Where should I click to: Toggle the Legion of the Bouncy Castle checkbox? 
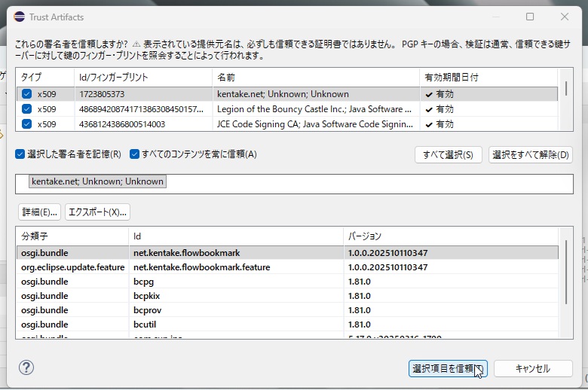coord(27,109)
